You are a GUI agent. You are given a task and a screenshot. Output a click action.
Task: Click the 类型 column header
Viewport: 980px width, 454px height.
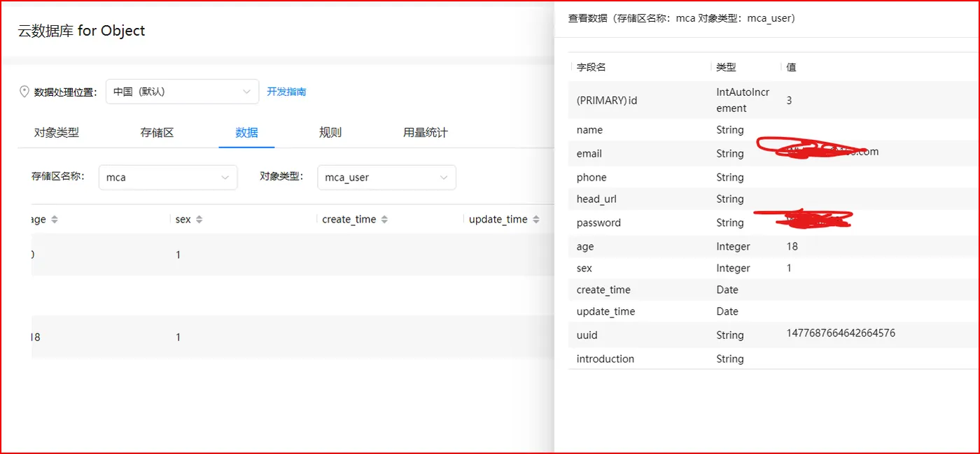coord(726,67)
